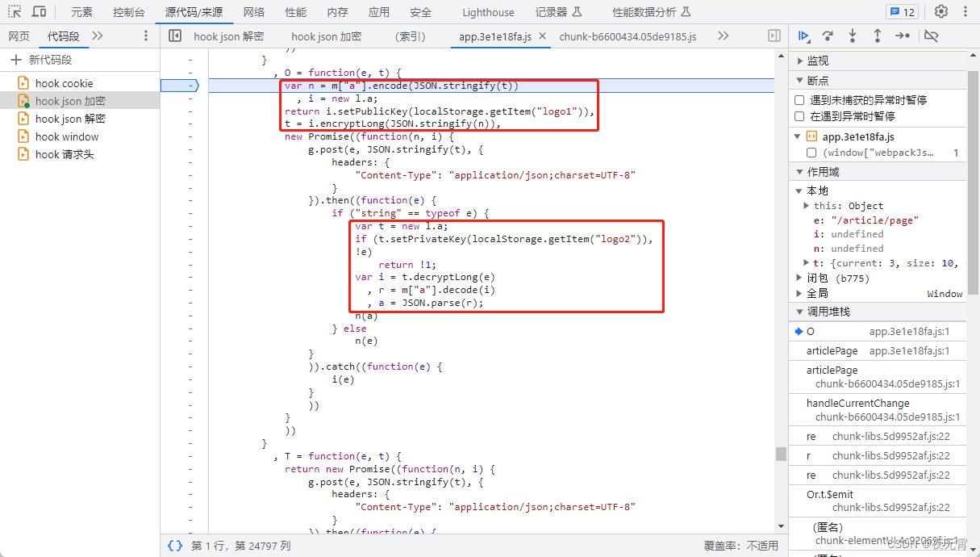The height and width of the screenshot is (557, 980).
Task: Show more navigator tabs chevron
Action: tap(98, 36)
